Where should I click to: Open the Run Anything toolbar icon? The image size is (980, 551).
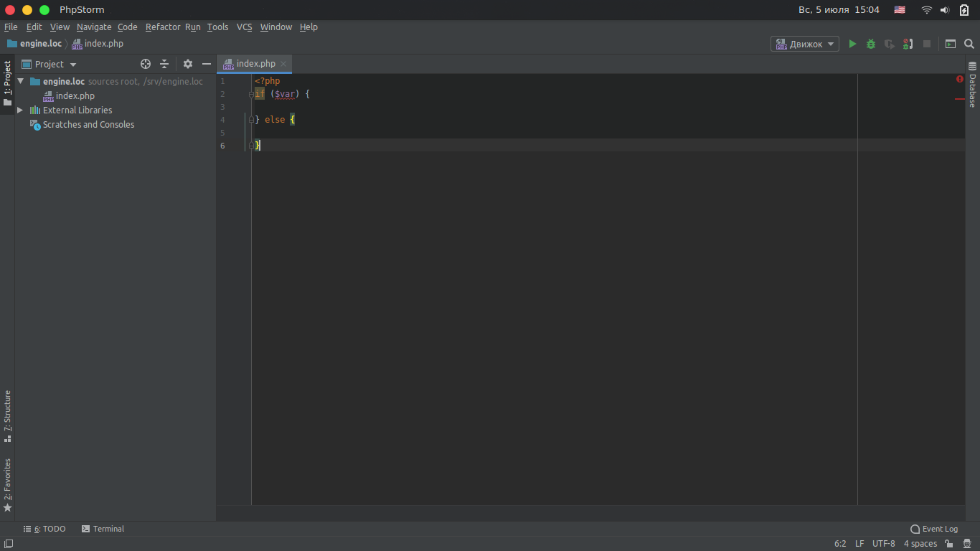pyautogui.click(x=951, y=44)
